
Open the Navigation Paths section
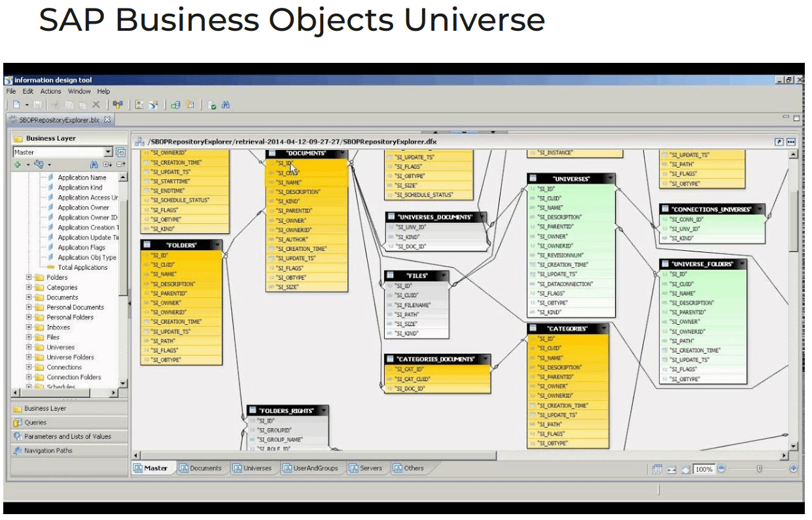(x=69, y=451)
